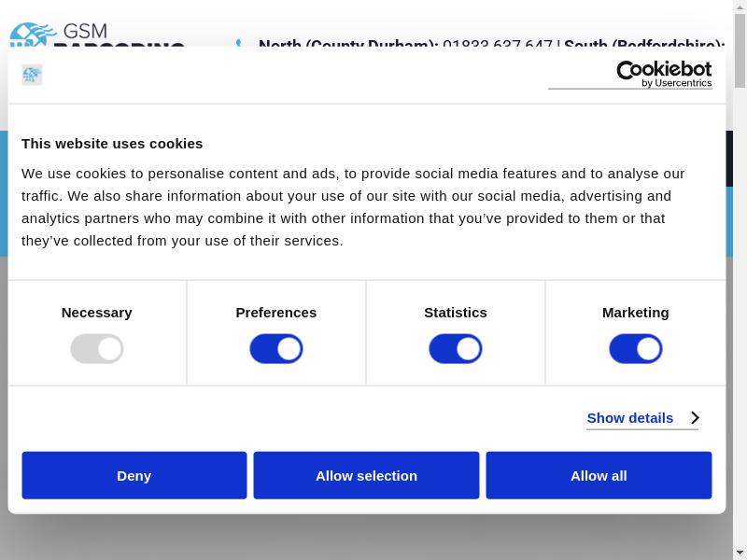Click the chevron arrow beside Show details
The image size is (747, 560).
click(x=695, y=418)
